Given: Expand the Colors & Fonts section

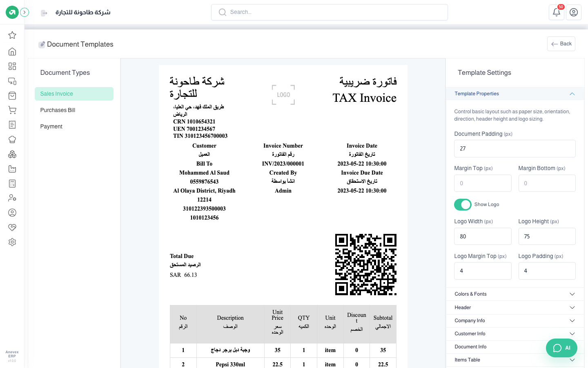Looking at the screenshot, I should tap(515, 294).
